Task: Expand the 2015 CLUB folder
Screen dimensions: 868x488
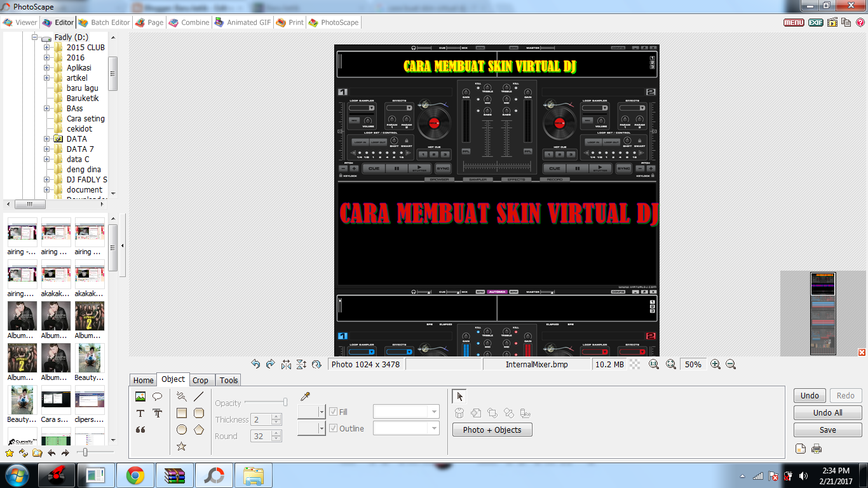Action: click(x=46, y=48)
